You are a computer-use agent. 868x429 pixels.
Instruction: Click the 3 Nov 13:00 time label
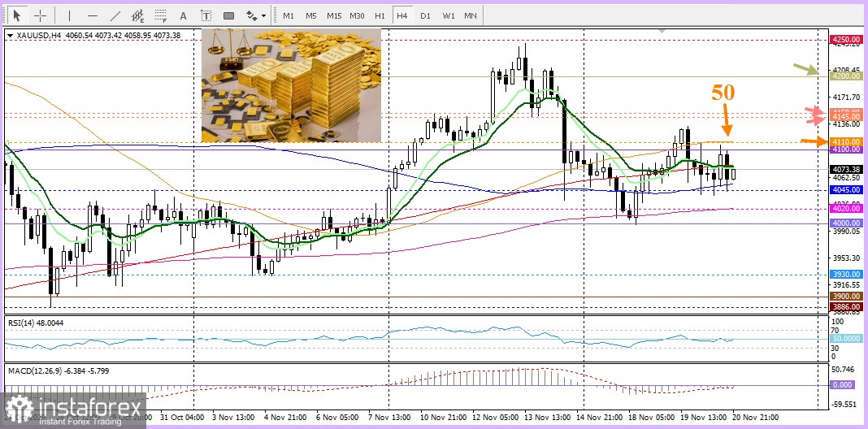coord(233,418)
